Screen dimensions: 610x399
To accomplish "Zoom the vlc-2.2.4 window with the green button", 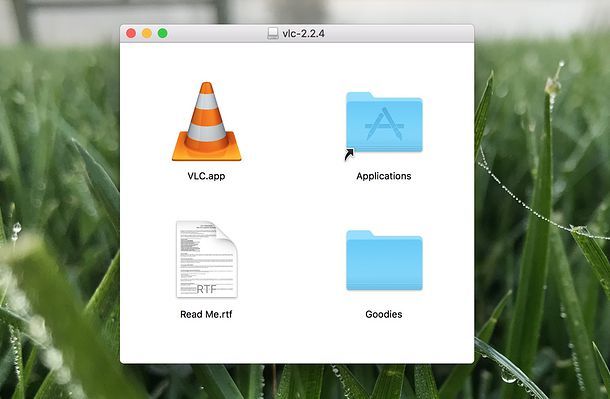I will point(163,33).
